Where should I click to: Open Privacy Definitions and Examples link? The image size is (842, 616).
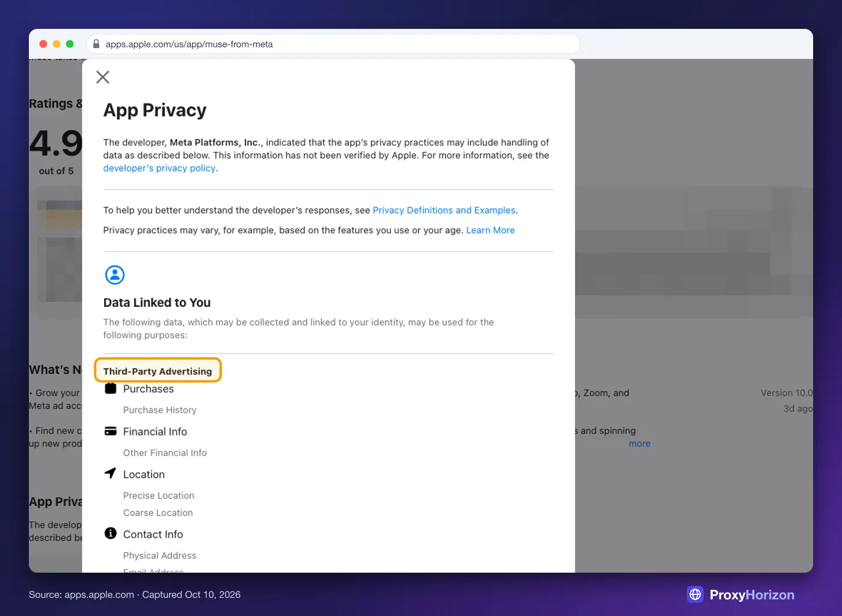pos(444,211)
